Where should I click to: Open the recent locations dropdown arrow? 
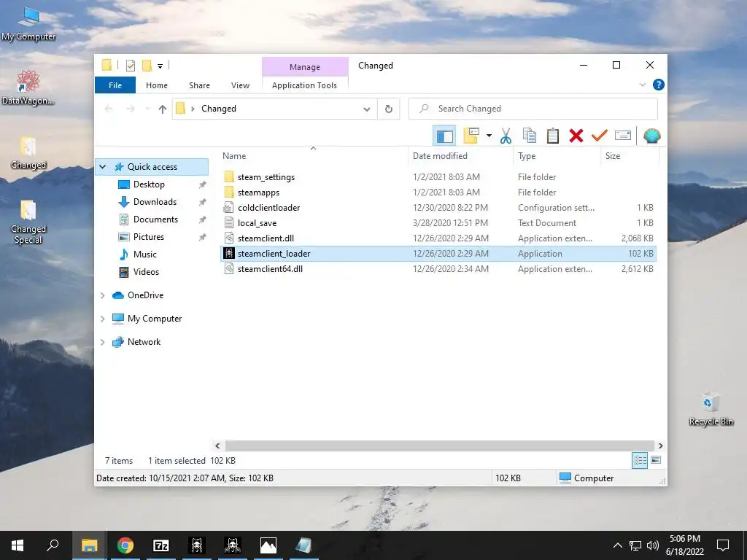tap(147, 109)
